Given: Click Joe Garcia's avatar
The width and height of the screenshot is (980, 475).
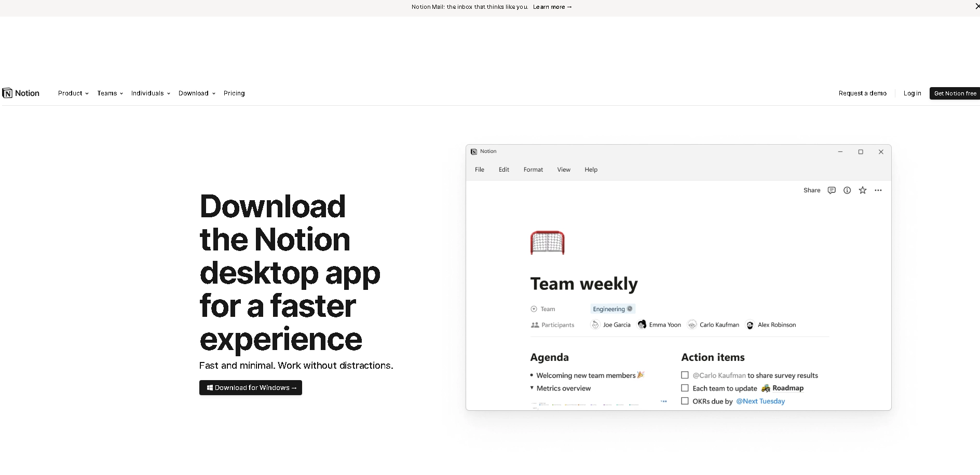Looking at the screenshot, I should coord(595,325).
